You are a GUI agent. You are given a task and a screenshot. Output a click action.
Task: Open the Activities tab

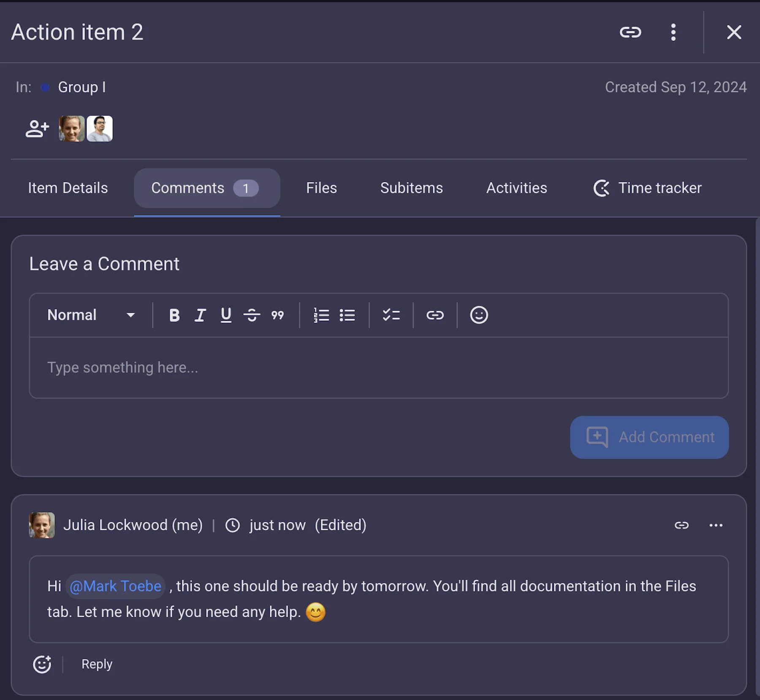point(516,188)
